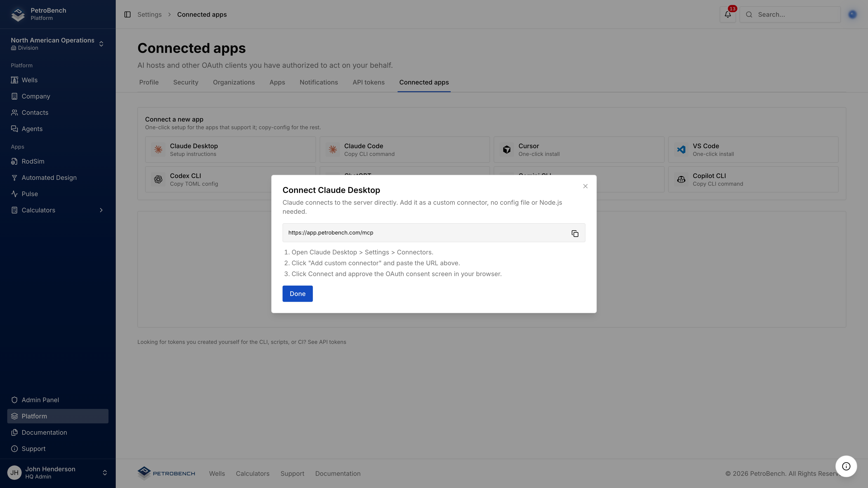The height and width of the screenshot is (488, 868).
Task: Open Documentation in the sidebar
Action: click(x=58, y=432)
